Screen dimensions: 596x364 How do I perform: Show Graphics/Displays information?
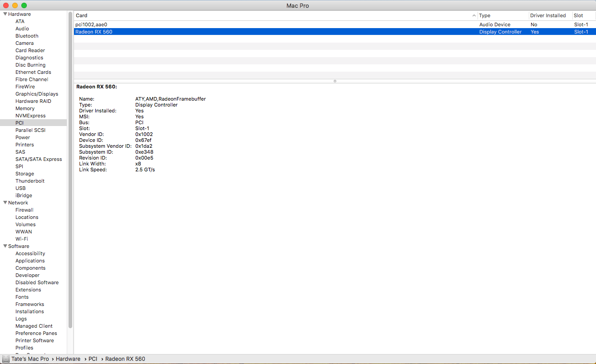click(37, 94)
